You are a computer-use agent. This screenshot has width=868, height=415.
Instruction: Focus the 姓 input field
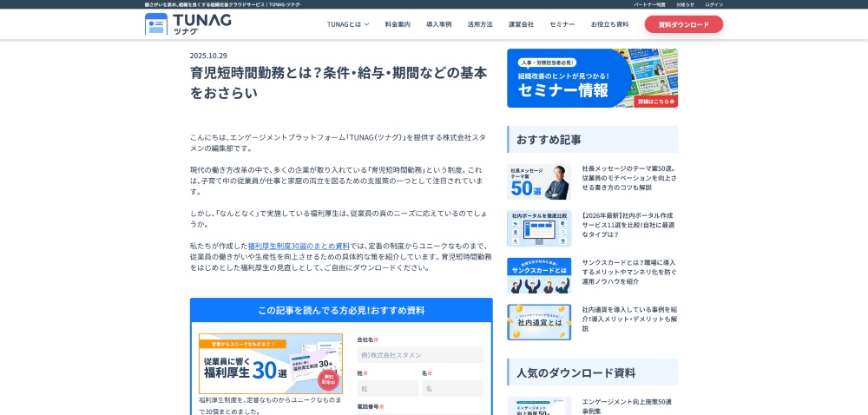point(388,388)
